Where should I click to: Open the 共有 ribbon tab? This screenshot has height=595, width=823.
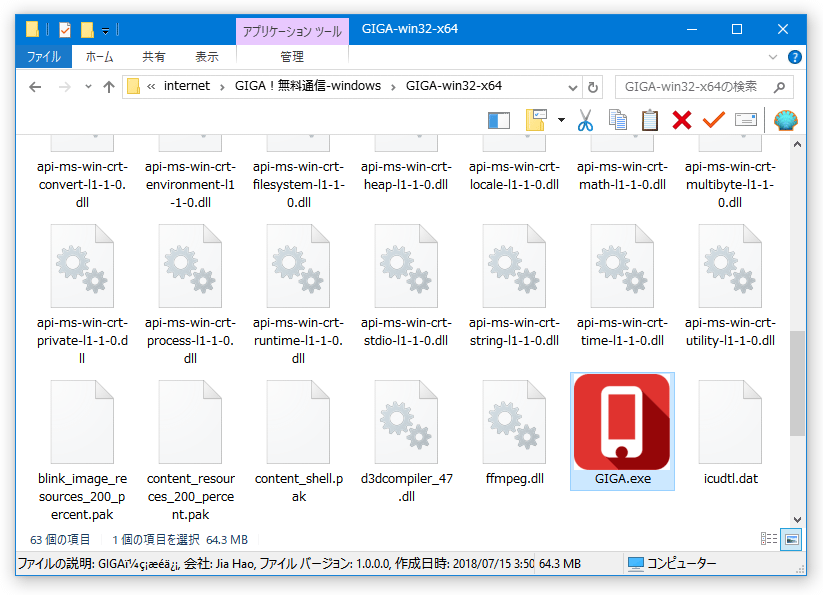click(x=154, y=57)
